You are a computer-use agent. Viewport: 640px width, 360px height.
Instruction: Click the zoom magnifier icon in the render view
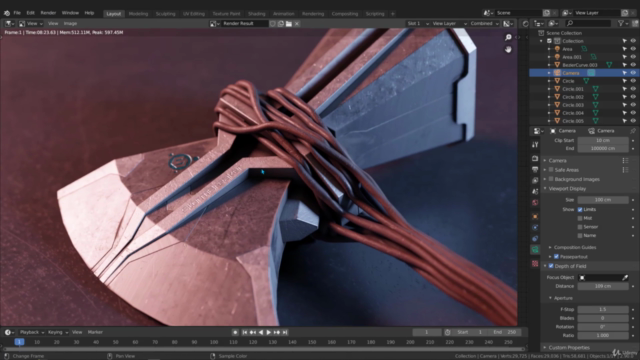coord(508,38)
